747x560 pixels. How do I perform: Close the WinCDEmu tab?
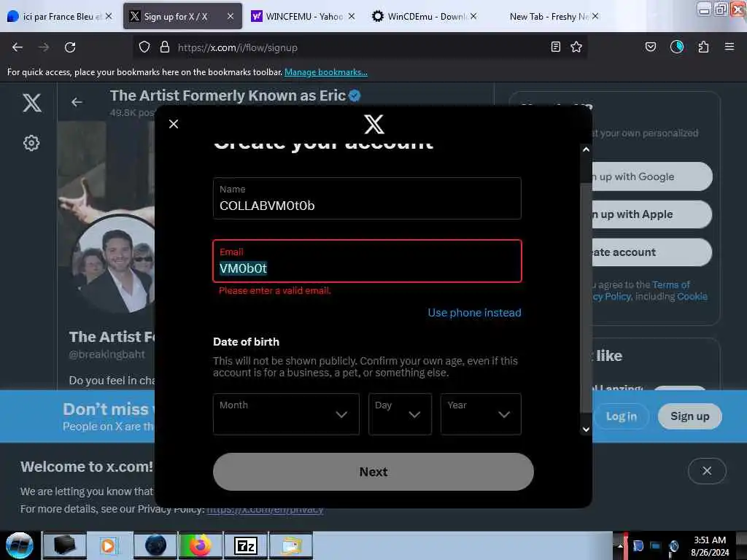473,16
